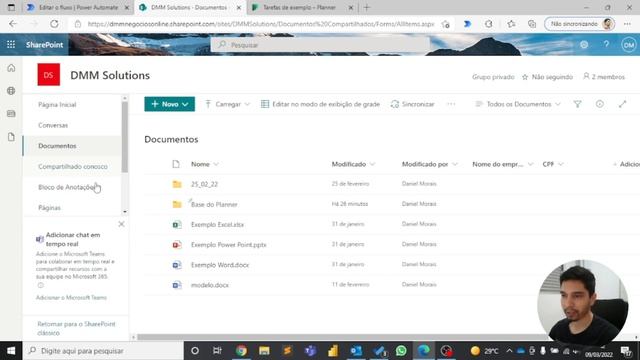Open the Base do Planner folder
Screen dimensions: 640x360
point(214,204)
